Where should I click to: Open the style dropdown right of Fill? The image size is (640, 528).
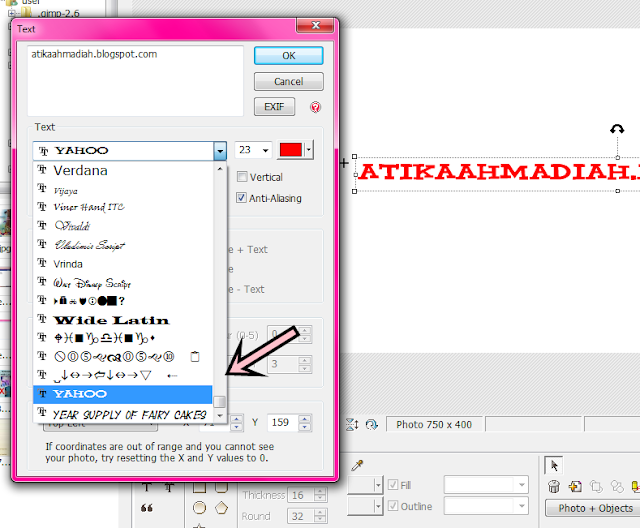[x=522, y=485]
